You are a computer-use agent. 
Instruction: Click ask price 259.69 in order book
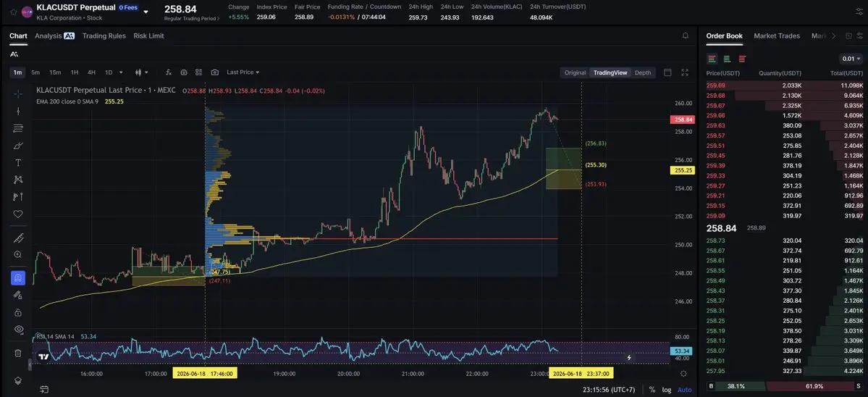pyautogui.click(x=716, y=85)
